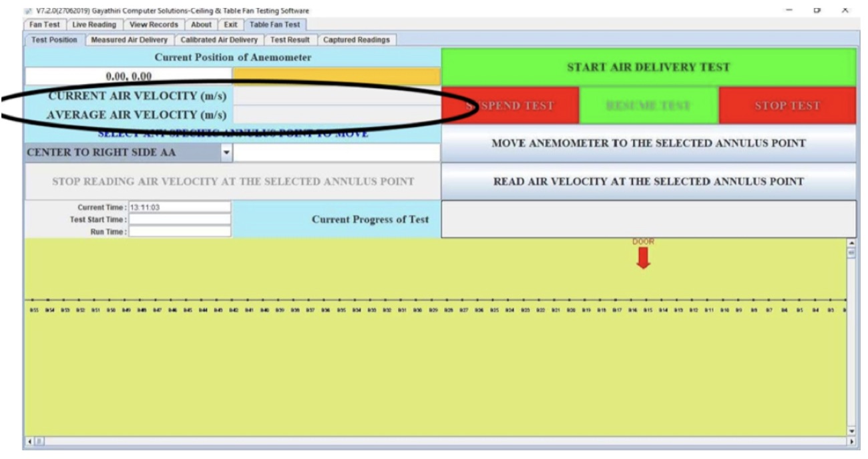Click the horizontal scrollbar right arrow
This screenshot has height=459, width=868.
click(x=851, y=442)
